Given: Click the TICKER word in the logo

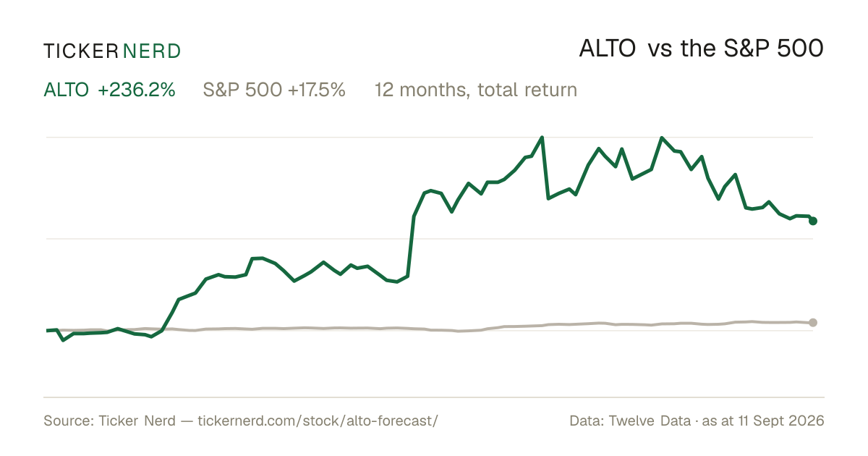Looking at the screenshot, I should [x=81, y=51].
